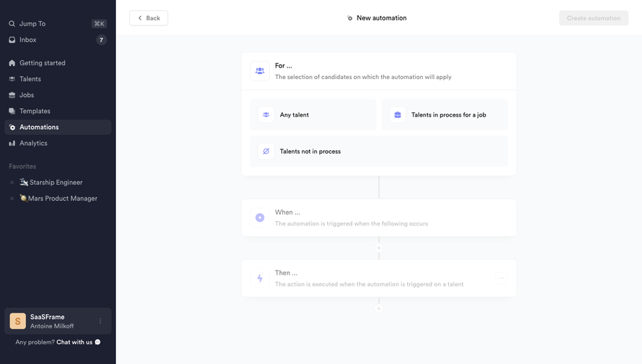The width and height of the screenshot is (642, 364).
Task: Click the SaaSFrame workspace name
Action: [x=47, y=317]
